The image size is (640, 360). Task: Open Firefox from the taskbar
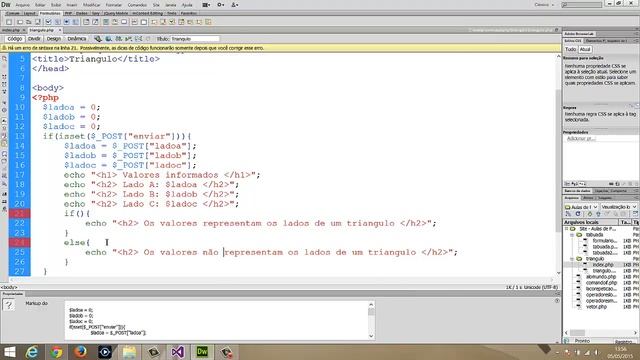pyautogui.click(x=80, y=352)
